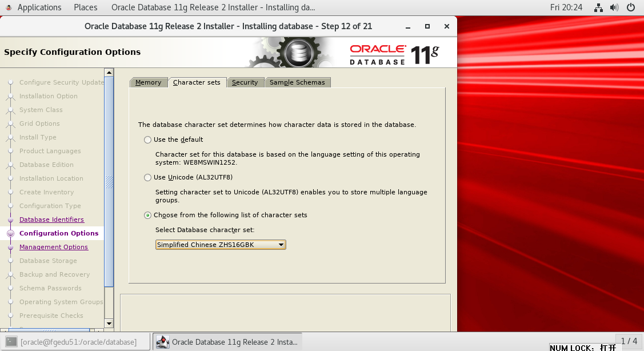Click the Configure Security Updates step
The image size is (644, 351).
click(62, 82)
